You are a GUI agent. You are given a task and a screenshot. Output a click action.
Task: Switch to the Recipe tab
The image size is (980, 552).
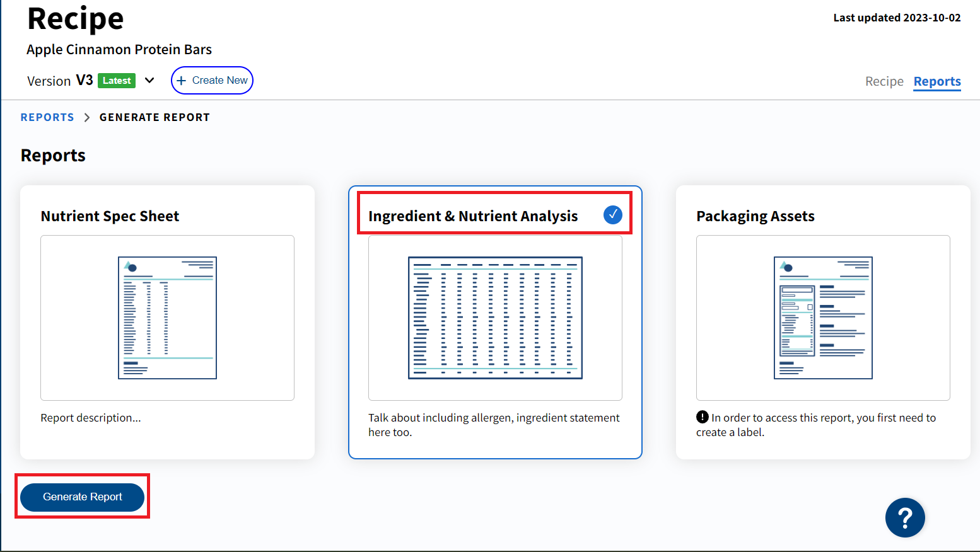tap(884, 81)
